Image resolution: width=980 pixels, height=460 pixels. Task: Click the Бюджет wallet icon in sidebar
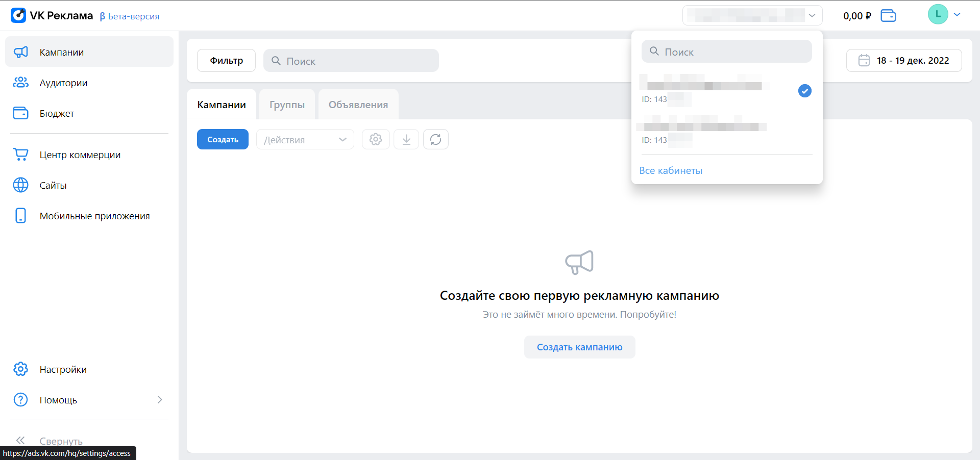coord(20,113)
